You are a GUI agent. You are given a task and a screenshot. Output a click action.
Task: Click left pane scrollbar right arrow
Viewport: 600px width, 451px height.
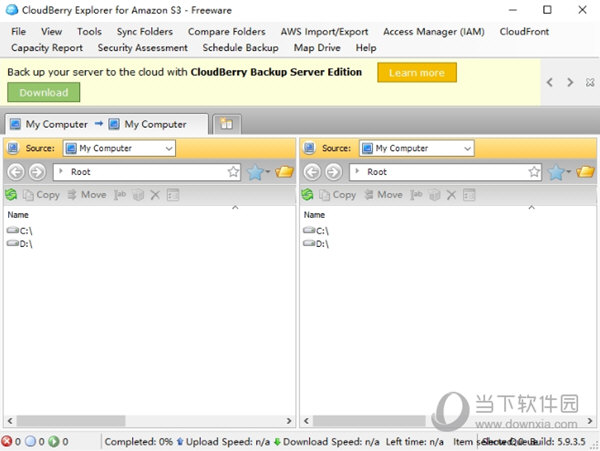pos(289,421)
